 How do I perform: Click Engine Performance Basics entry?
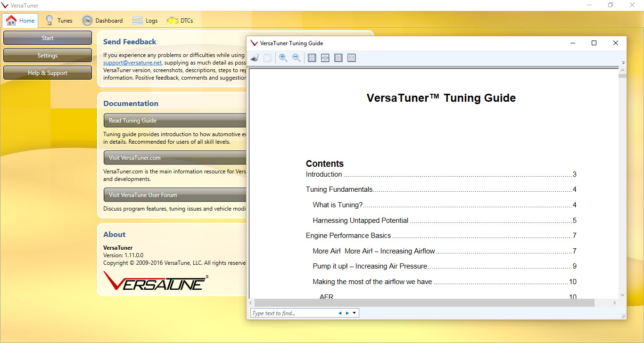pyautogui.click(x=441, y=236)
